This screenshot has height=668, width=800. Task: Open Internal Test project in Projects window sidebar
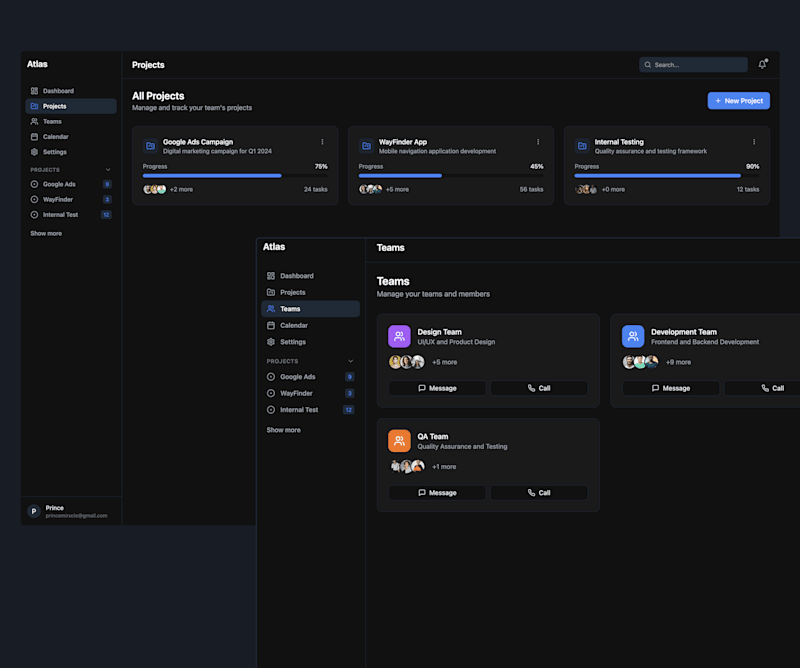point(71,215)
